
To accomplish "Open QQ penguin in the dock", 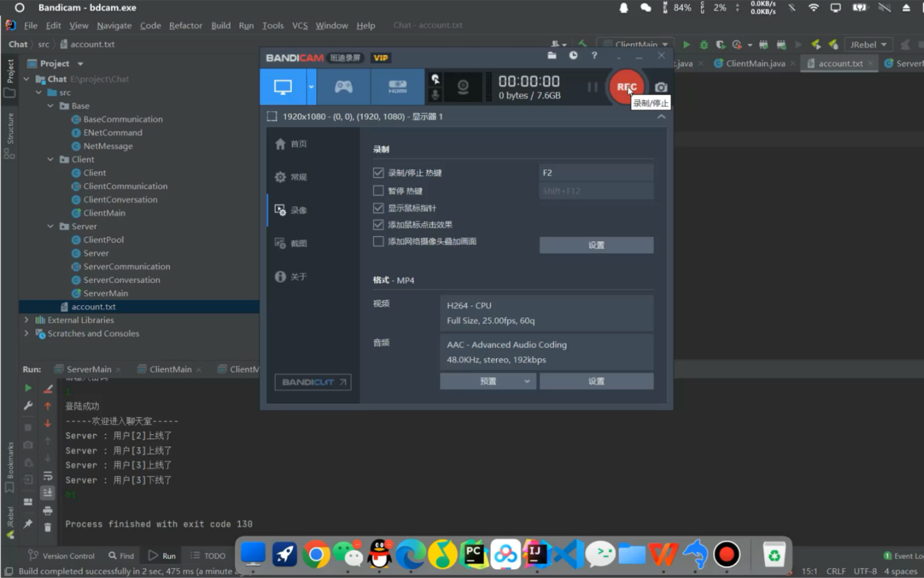I will (380, 554).
